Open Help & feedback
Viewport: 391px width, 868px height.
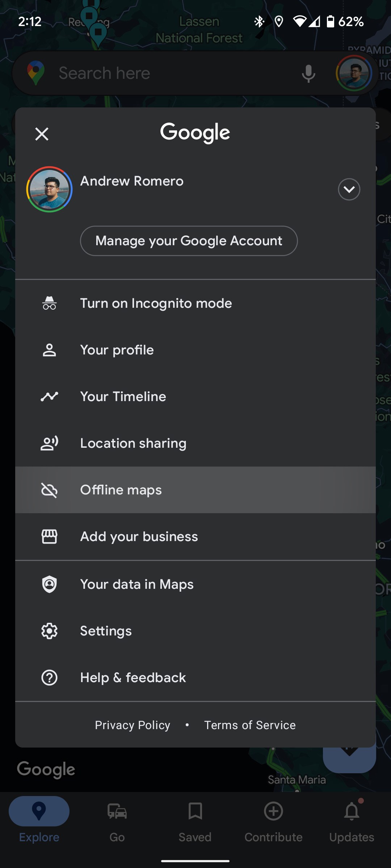click(195, 678)
